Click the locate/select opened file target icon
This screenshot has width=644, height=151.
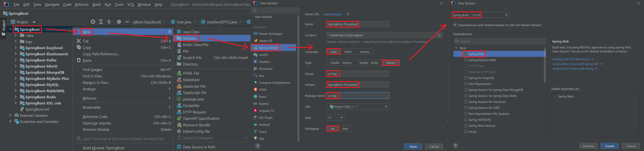coord(93,22)
